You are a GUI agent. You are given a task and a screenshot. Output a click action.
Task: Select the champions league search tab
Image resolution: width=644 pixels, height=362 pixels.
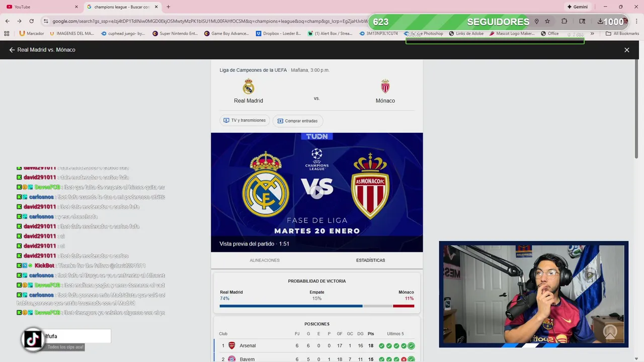click(x=122, y=7)
